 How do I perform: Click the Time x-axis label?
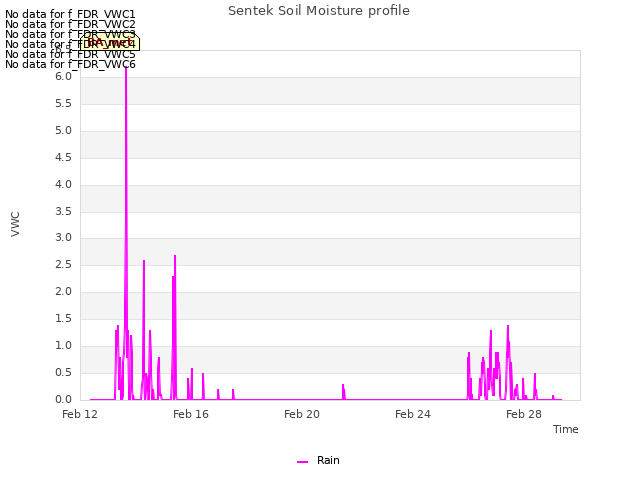pyautogui.click(x=566, y=429)
